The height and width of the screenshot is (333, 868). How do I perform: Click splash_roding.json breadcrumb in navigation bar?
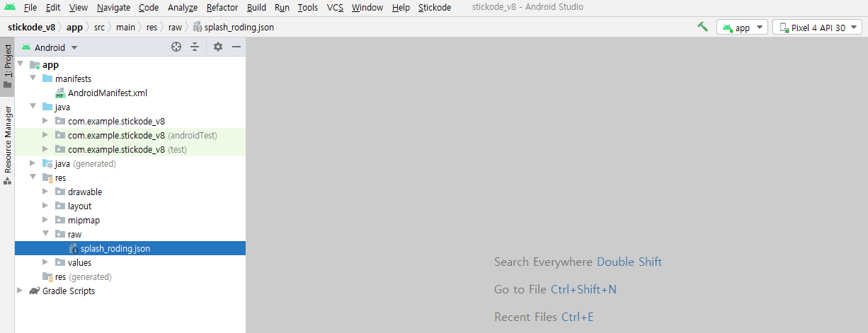(234, 28)
